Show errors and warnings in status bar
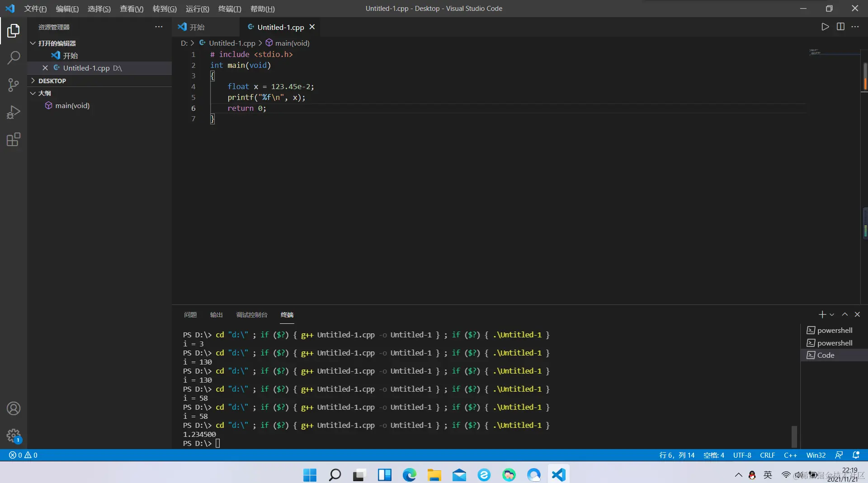Image resolution: width=868 pixels, height=483 pixels. (24, 455)
